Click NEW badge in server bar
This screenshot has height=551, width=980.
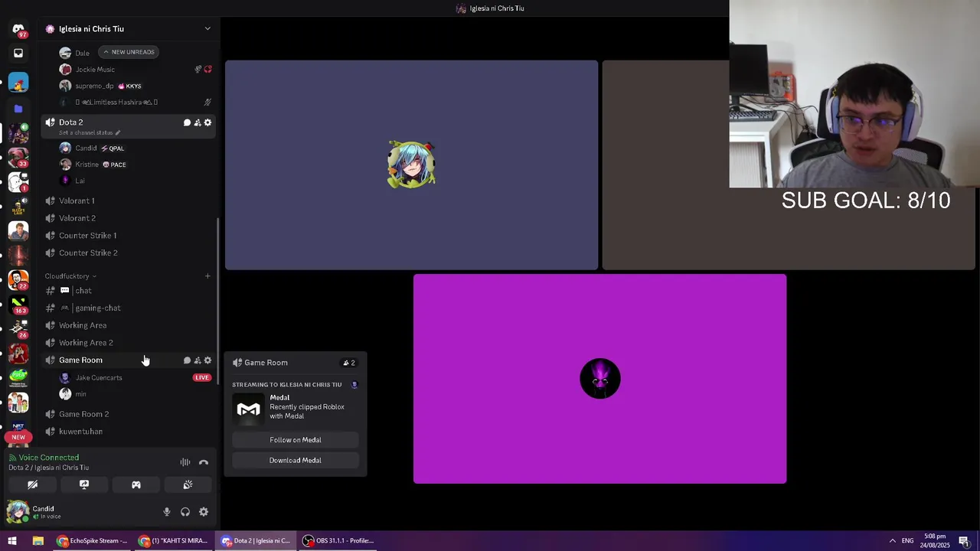[18, 437]
